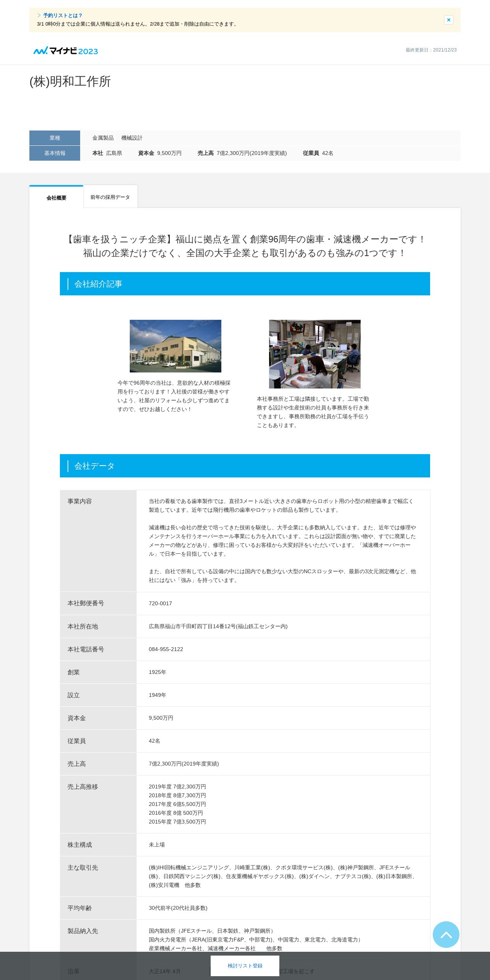Click the office interior photo
This screenshot has width=490, height=980.
click(x=315, y=354)
